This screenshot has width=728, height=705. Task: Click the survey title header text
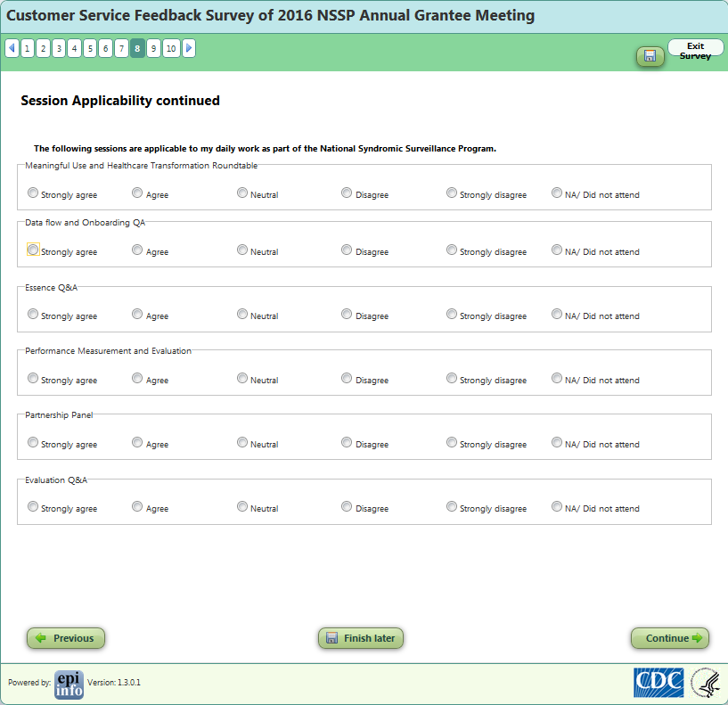(270, 15)
